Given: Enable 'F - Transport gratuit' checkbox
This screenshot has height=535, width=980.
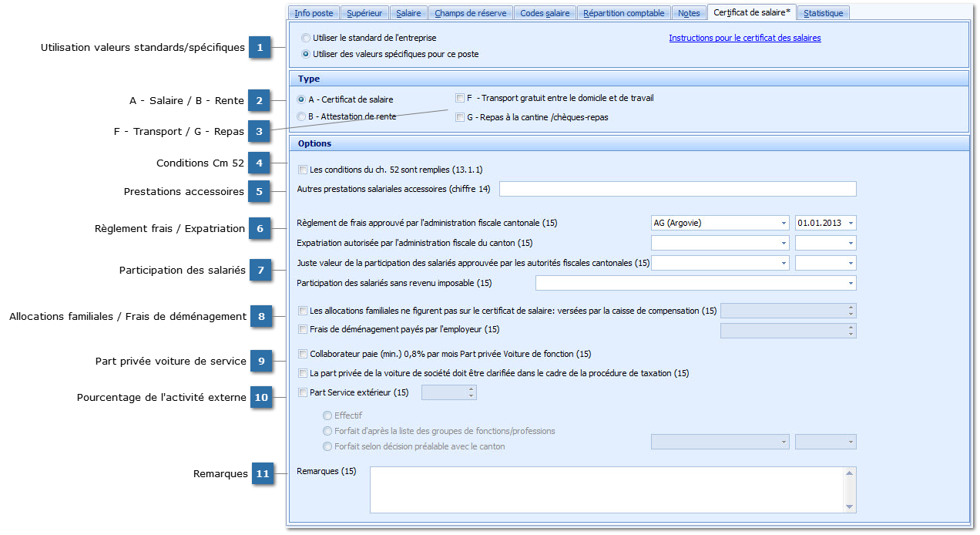Looking at the screenshot, I should pyautogui.click(x=460, y=99).
